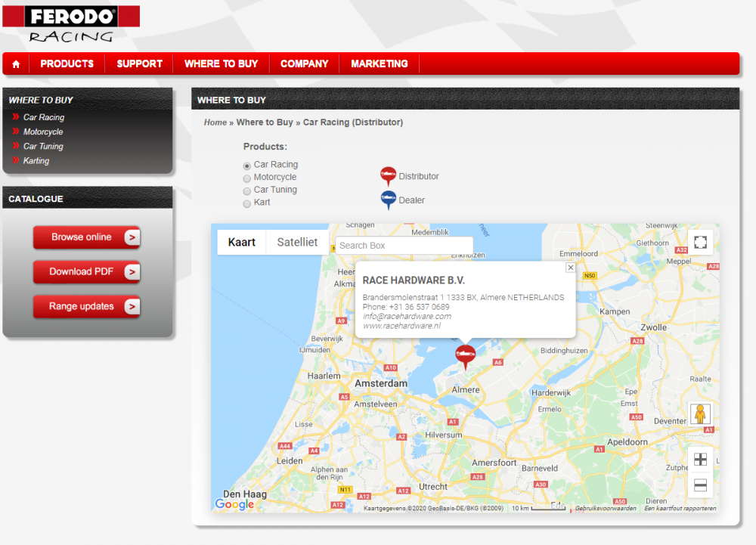Select the Car Racing radio button
This screenshot has width=756, height=545.
(x=247, y=166)
